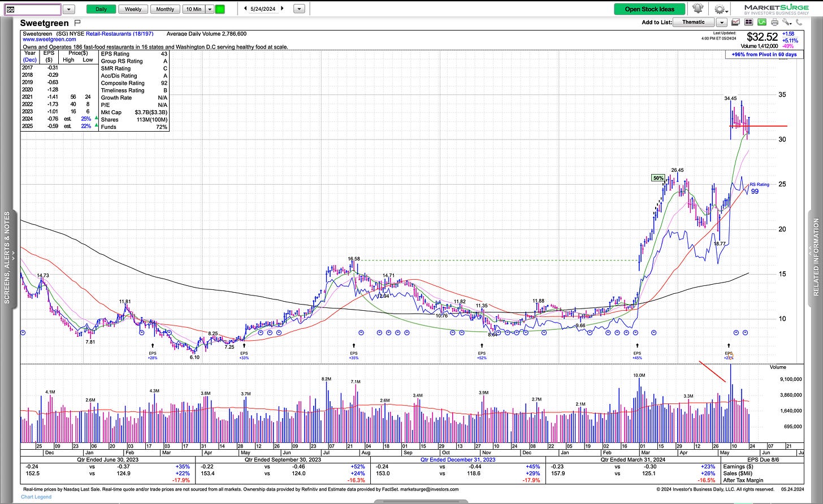Toggle the green real-time indicator square
The height and width of the screenshot is (504, 823).
pos(220,9)
